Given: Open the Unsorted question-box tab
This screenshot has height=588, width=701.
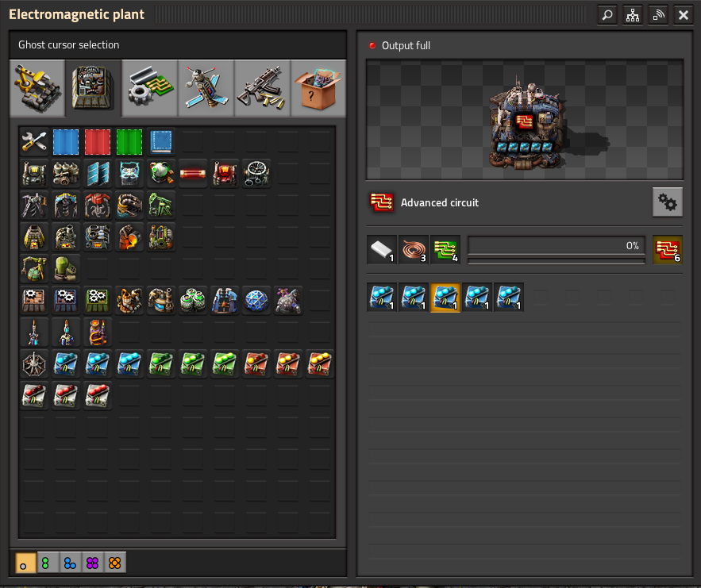Looking at the screenshot, I should coord(318,88).
